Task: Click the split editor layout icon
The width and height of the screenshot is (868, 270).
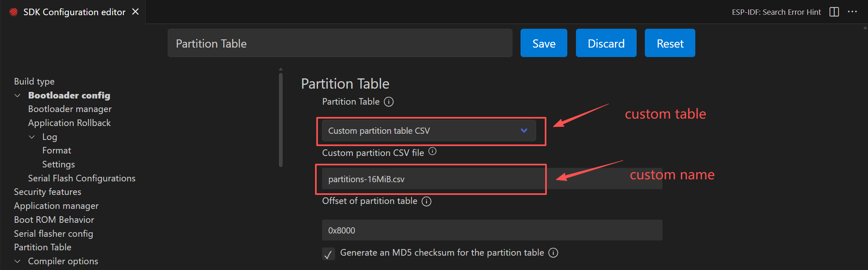Action: [x=834, y=12]
